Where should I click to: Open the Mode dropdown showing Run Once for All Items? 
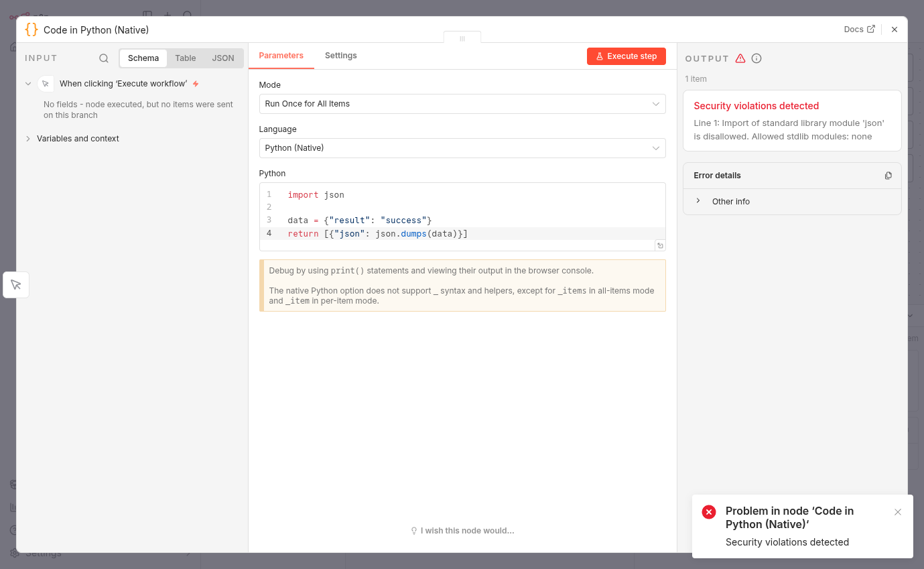pos(462,104)
